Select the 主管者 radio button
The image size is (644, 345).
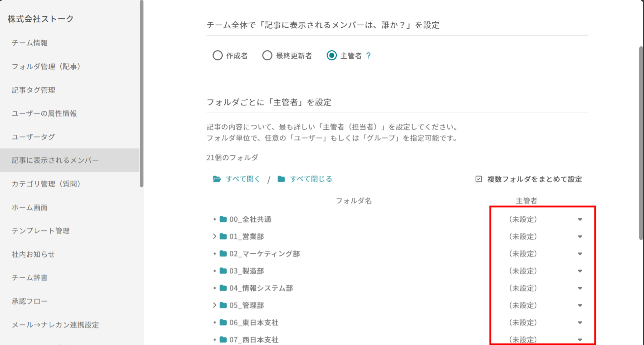[332, 55]
